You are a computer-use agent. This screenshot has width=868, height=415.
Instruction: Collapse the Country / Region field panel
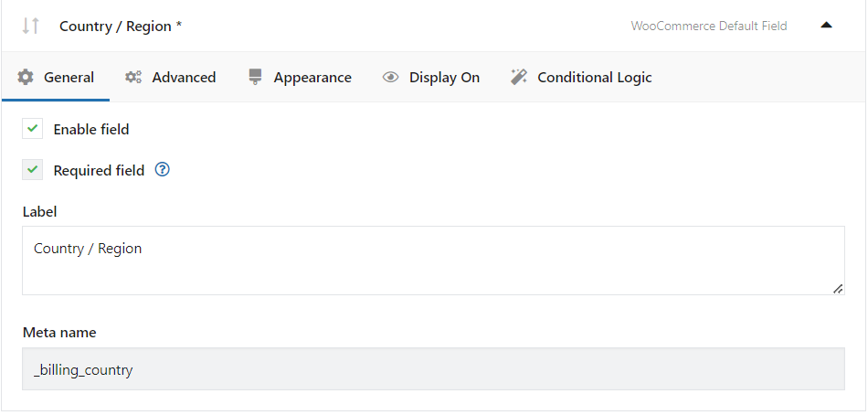click(827, 25)
